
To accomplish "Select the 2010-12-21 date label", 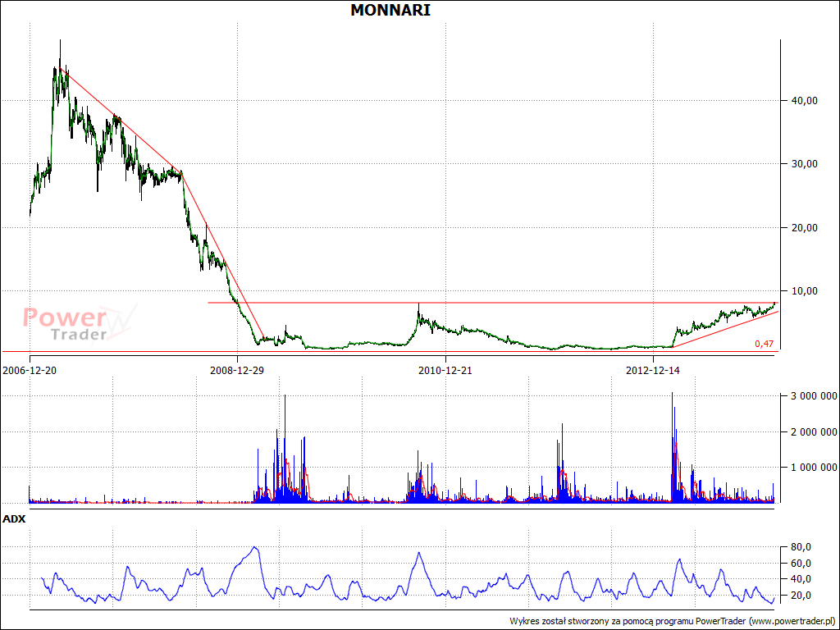I will click(x=445, y=371).
